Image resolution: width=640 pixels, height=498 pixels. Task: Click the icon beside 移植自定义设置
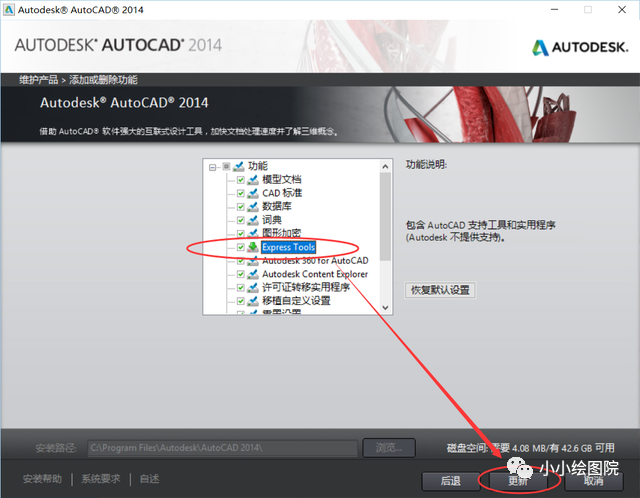click(253, 301)
